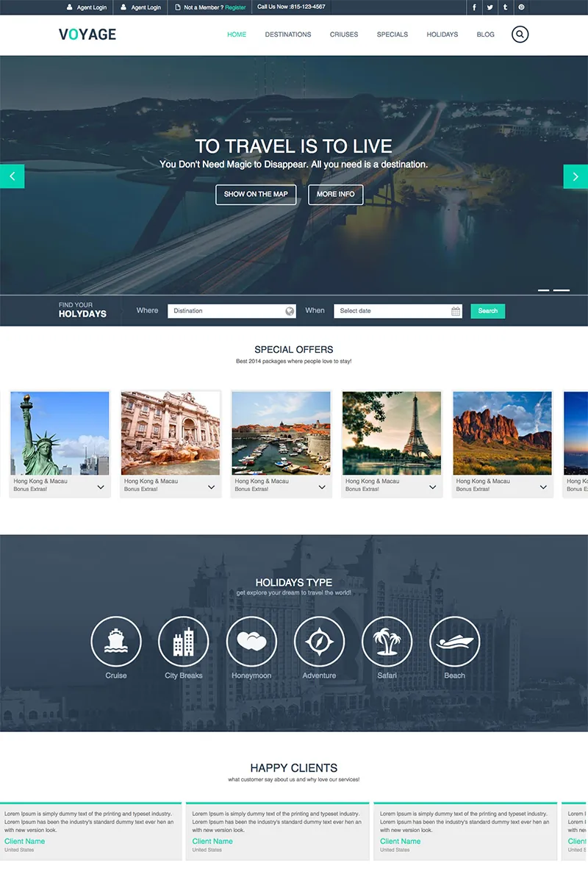The width and height of the screenshot is (588, 882).
Task: Choose the Cruise holiday type icon
Action: coord(116,642)
